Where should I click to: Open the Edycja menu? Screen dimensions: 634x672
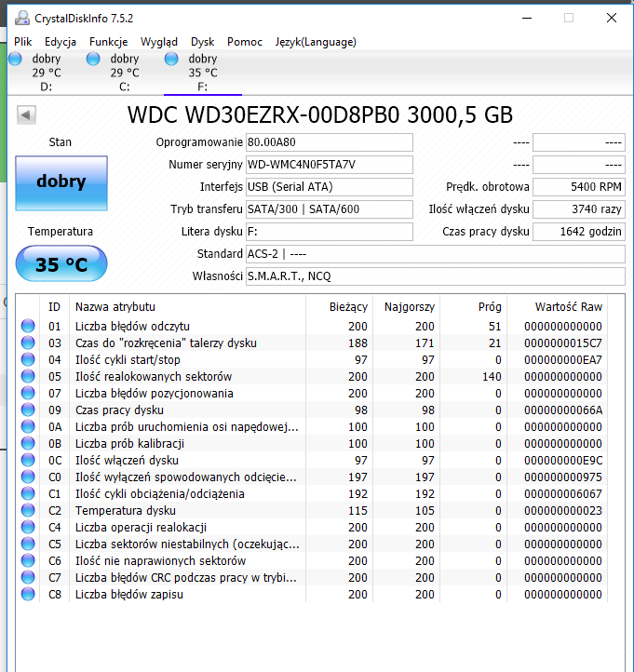(61, 42)
